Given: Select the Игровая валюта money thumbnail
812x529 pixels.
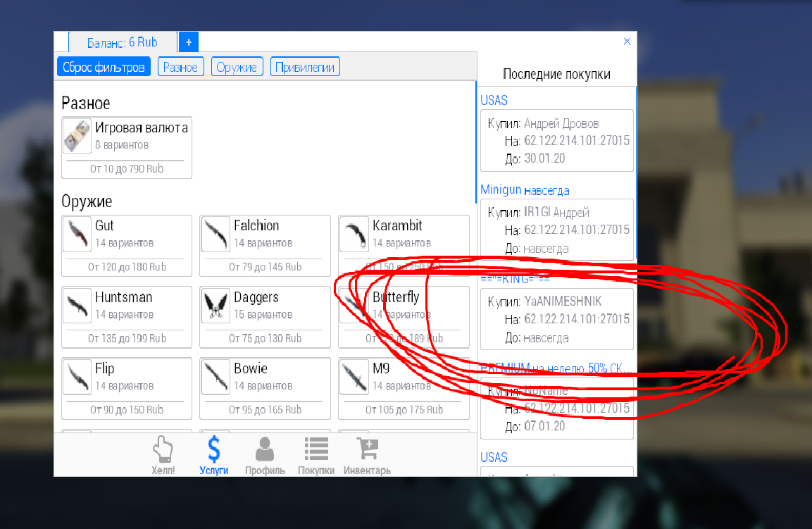Looking at the screenshot, I should tap(77, 136).
